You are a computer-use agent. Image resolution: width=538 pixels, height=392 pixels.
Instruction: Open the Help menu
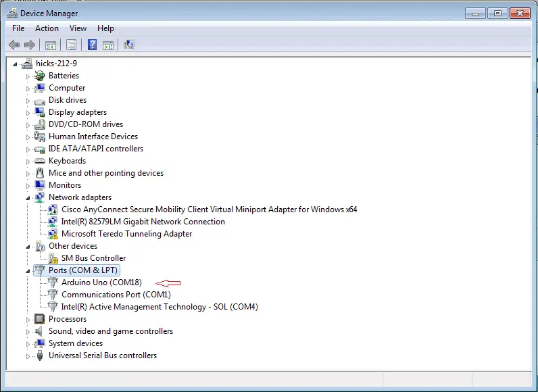point(105,28)
